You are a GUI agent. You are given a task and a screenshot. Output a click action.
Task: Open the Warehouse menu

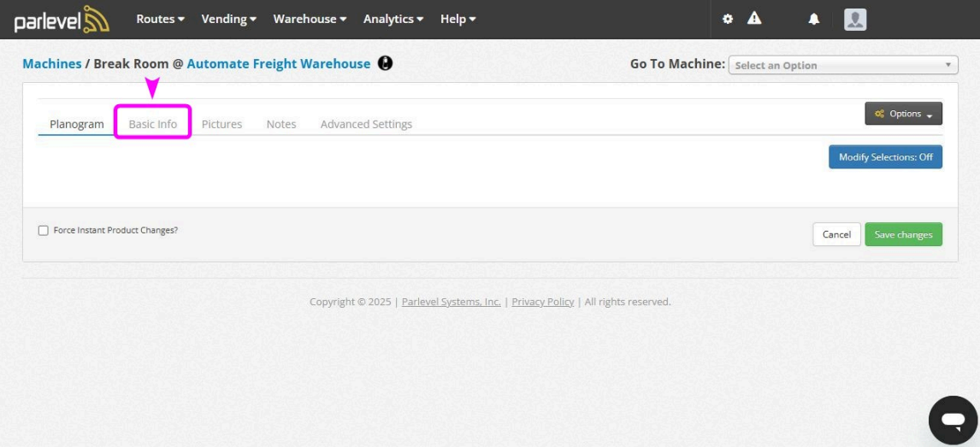(x=310, y=19)
